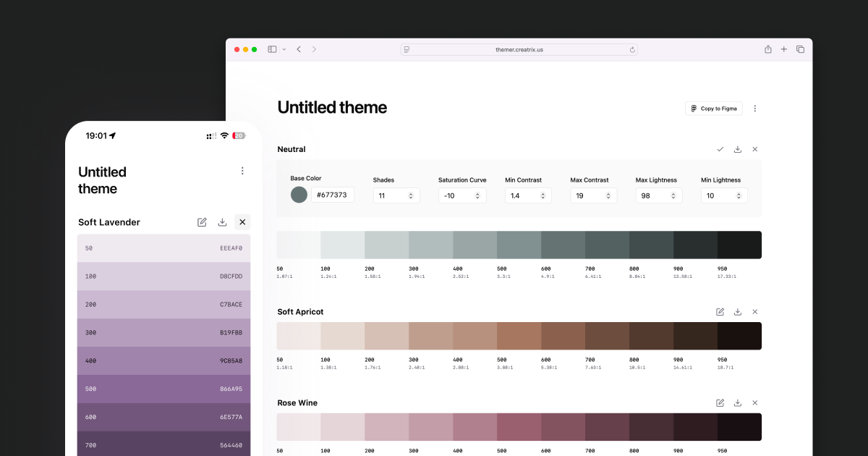Viewport: 868px width, 456px height.
Task: Select the Rose Wine 500 shade swatch
Action: pyautogui.click(x=519, y=427)
